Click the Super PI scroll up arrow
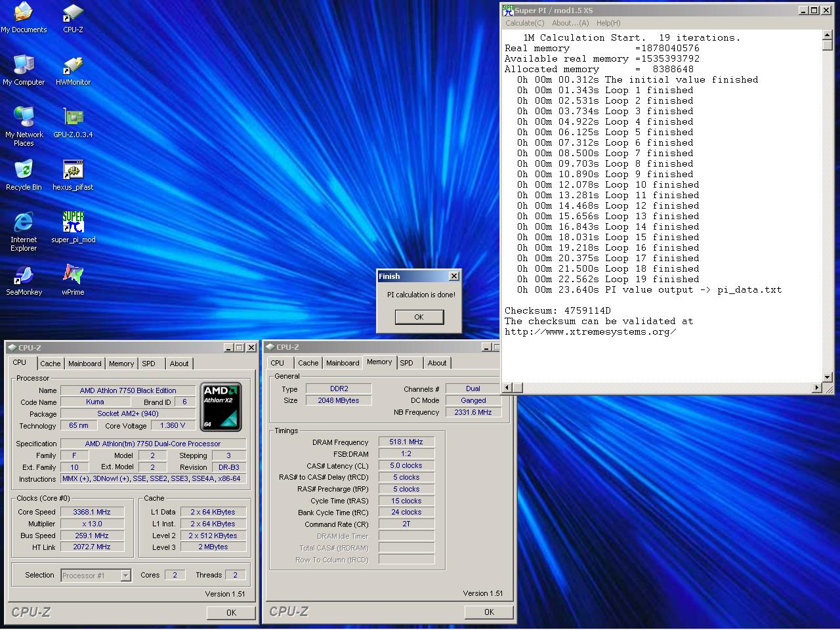Image resolution: width=840 pixels, height=630 pixels. 828,35
